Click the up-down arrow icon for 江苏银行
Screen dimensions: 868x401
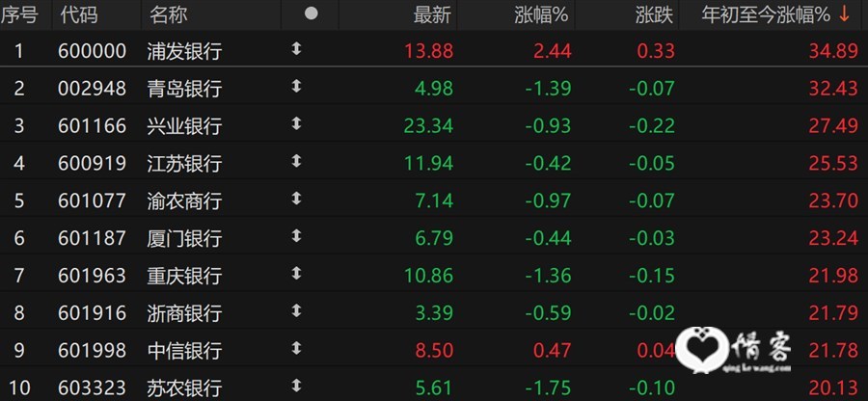click(297, 161)
